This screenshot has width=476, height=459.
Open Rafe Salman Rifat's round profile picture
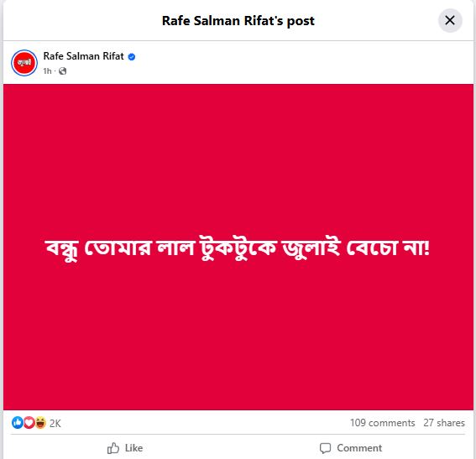click(x=24, y=63)
